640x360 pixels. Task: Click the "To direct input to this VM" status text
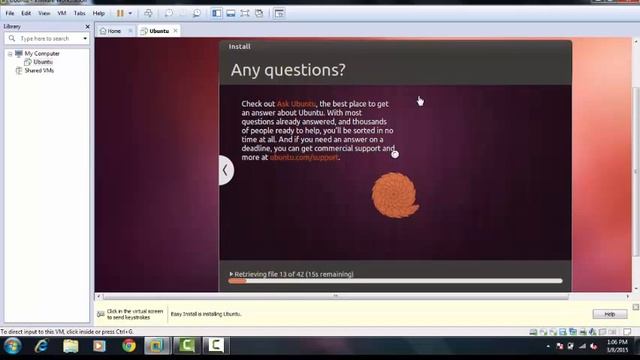point(67,332)
